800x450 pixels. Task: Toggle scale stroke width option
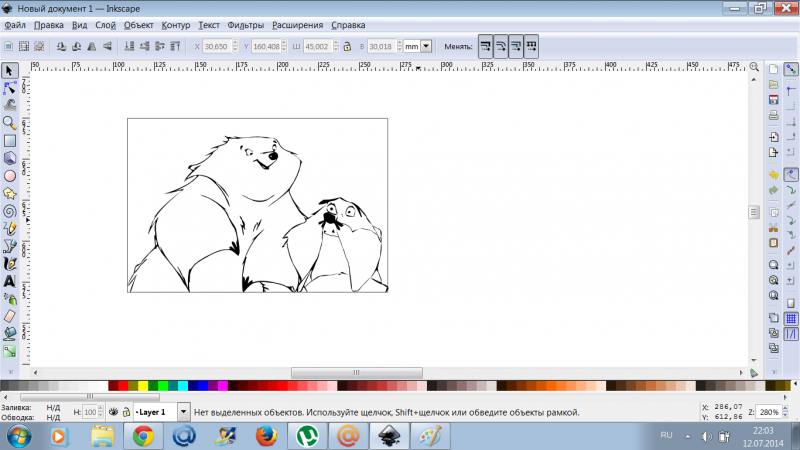485,46
